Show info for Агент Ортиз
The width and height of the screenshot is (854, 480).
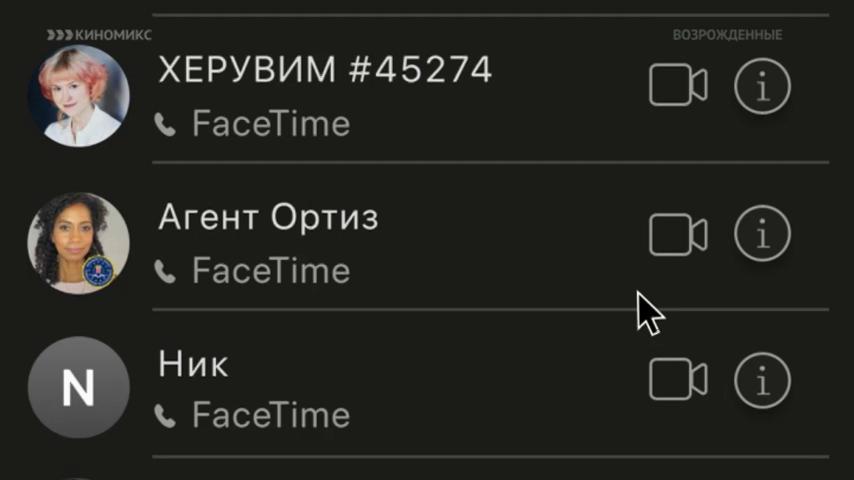coord(762,235)
